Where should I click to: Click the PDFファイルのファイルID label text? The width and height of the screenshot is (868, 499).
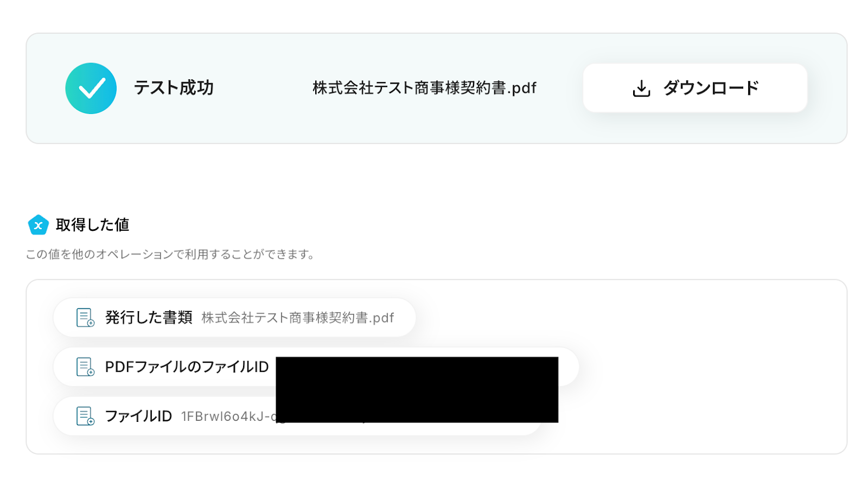point(187,367)
